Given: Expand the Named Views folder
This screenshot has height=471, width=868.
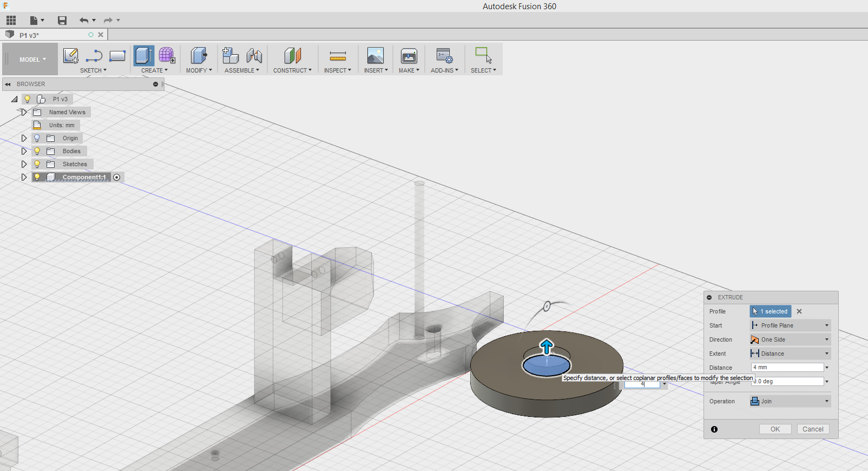Looking at the screenshot, I should point(24,112).
